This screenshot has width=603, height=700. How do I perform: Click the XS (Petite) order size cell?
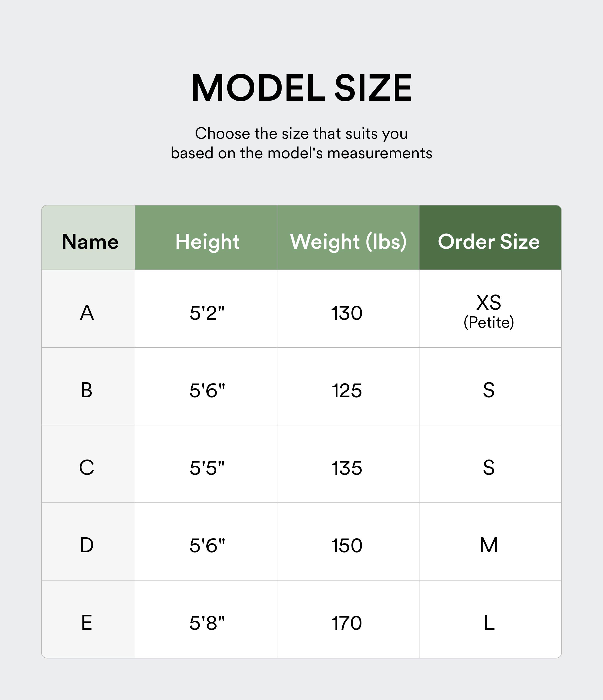click(x=489, y=312)
